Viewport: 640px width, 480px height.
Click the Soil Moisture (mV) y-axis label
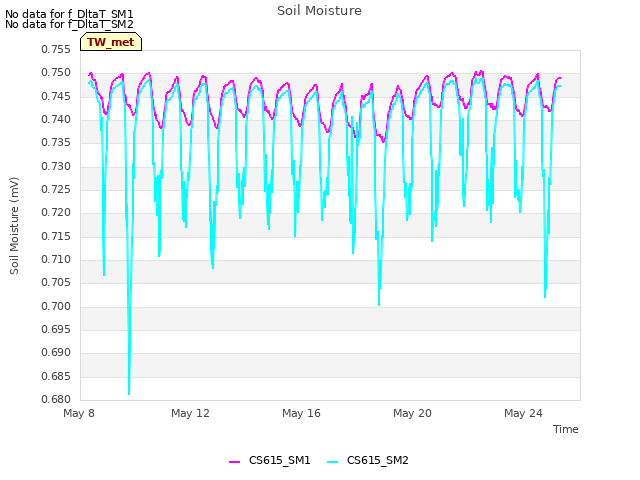click(14, 226)
